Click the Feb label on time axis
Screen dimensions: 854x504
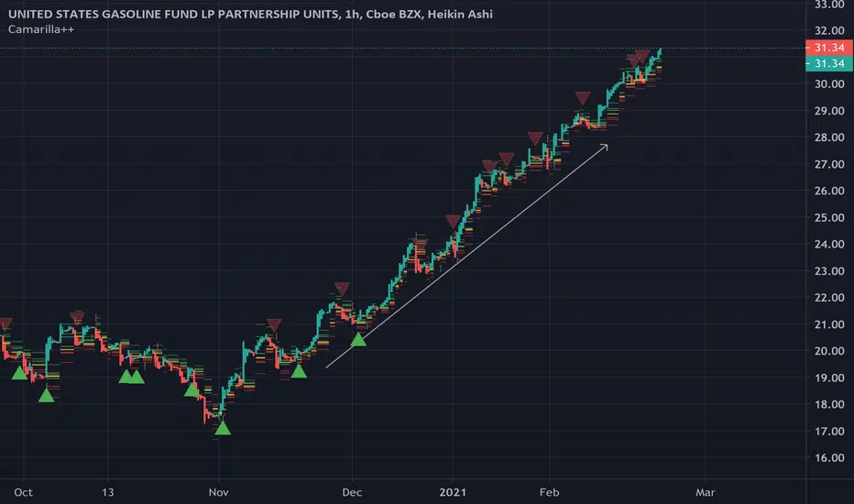549,493
